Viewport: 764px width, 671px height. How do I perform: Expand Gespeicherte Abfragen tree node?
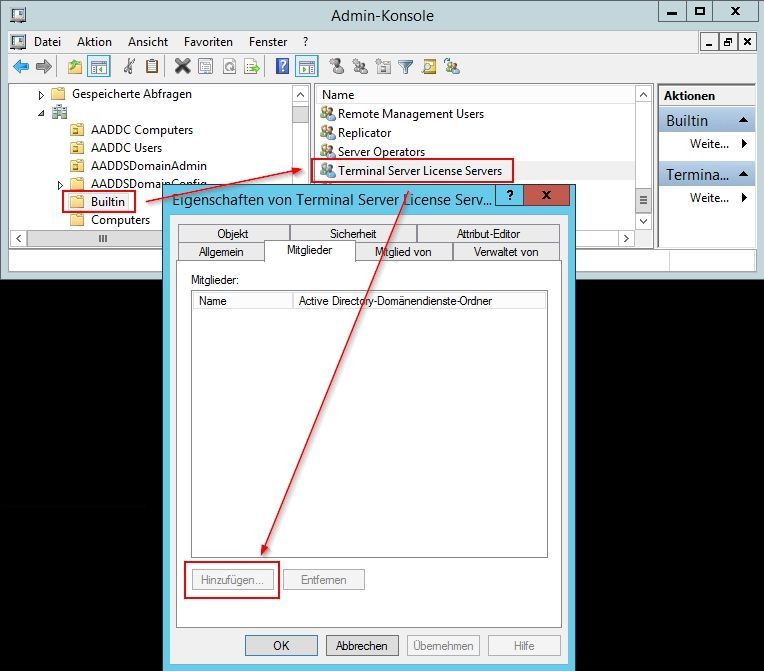[x=41, y=95]
